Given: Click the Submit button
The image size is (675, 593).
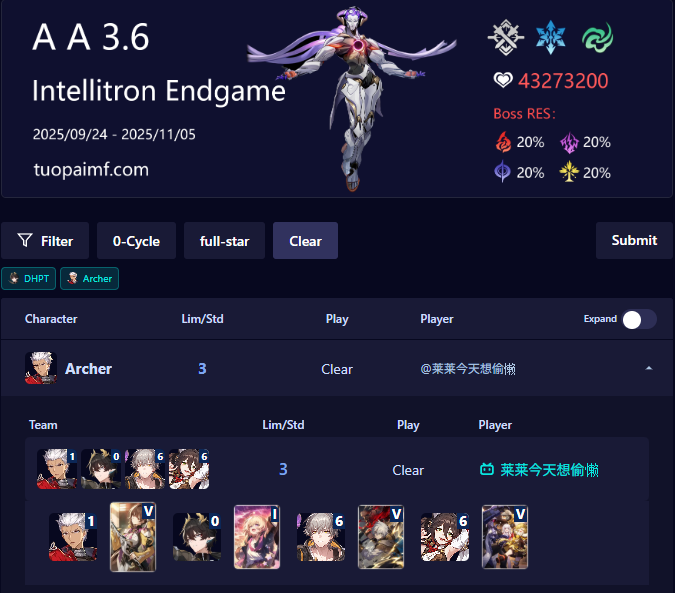Looking at the screenshot, I should click(634, 240).
